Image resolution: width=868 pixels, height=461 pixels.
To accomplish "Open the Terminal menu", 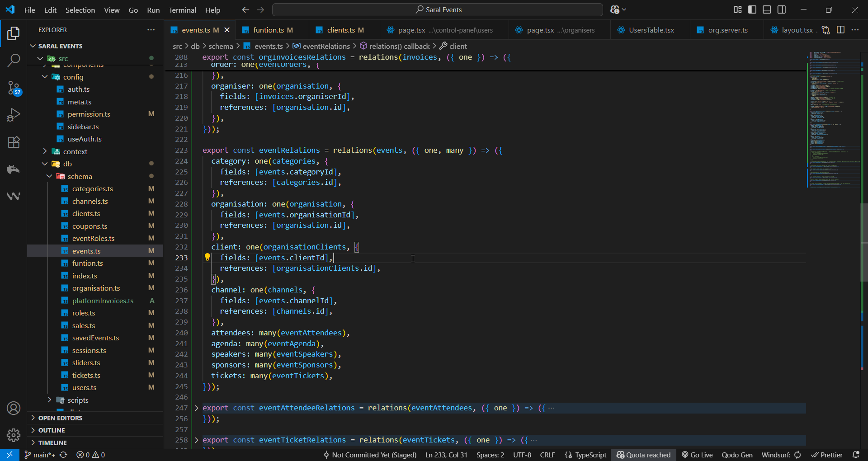I will (x=182, y=10).
